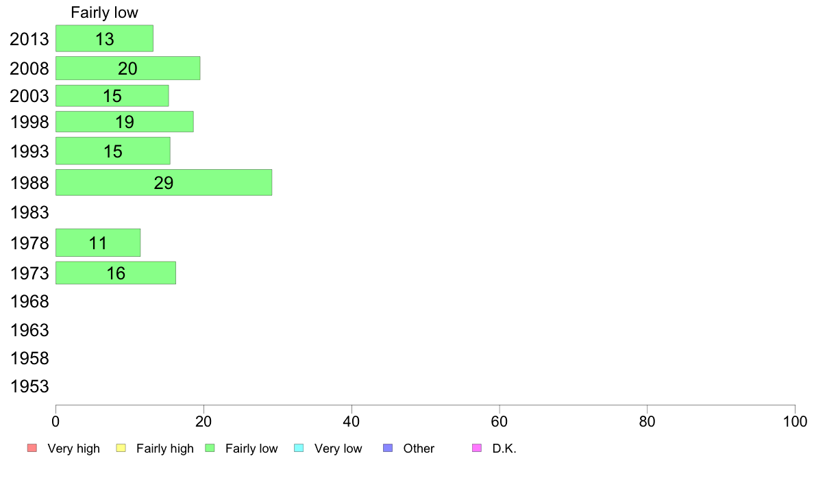Click the Very high legend swatch
The height and width of the screenshot is (504, 814).
(32, 449)
